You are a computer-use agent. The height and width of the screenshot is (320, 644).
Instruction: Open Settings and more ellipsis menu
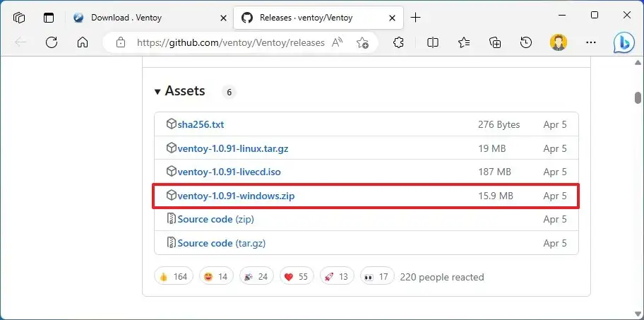(x=591, y=42)
